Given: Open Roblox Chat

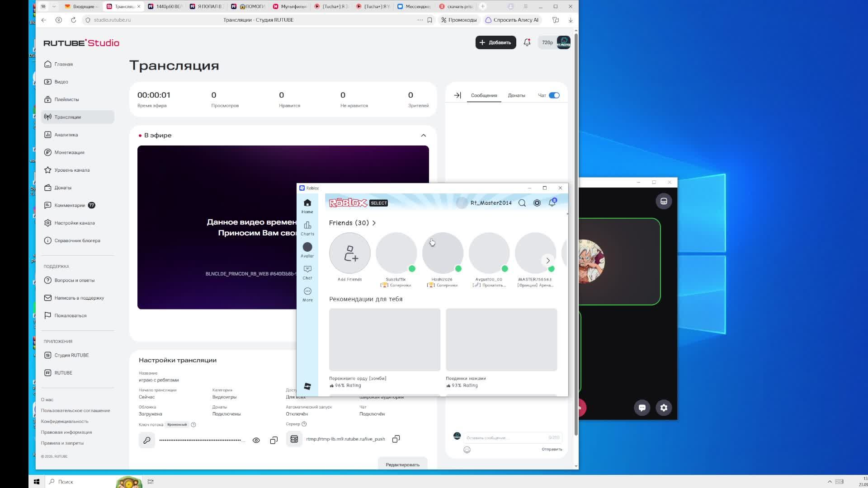Looking at the screenshot, I should 307,272.
